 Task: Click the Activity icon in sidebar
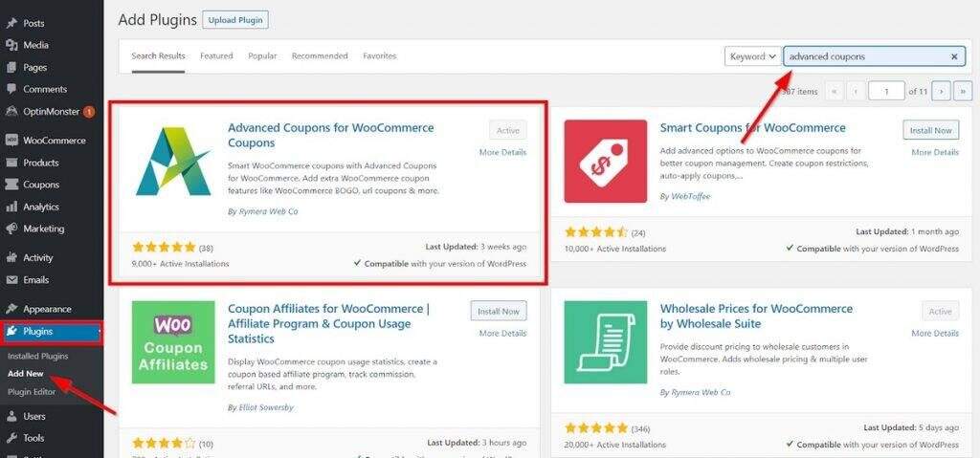11,257
